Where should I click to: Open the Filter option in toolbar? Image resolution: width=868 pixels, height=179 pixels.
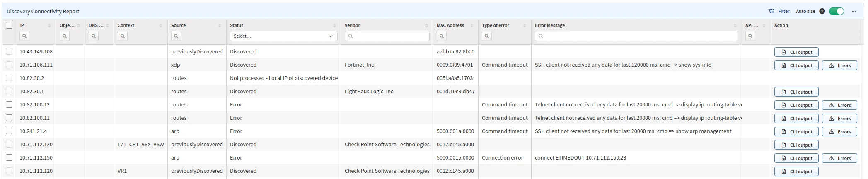779,12
